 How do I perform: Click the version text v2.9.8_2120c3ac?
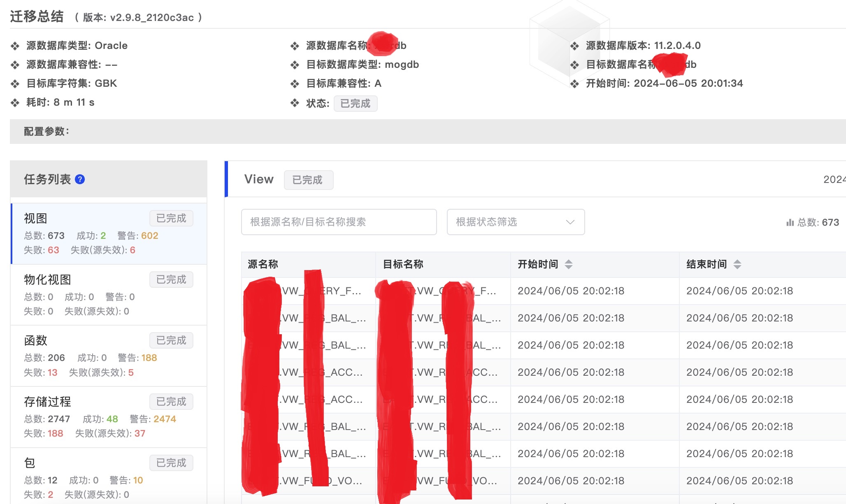point(152,17)
